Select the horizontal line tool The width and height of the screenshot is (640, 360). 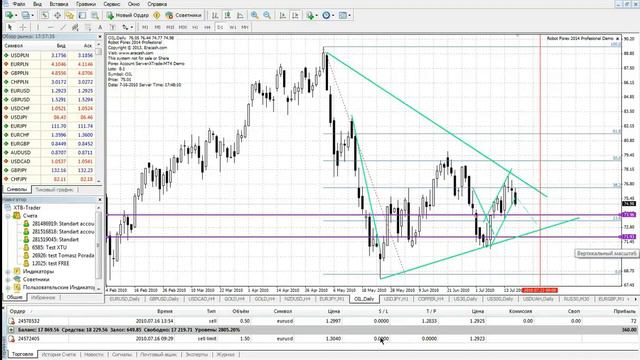pyautogui.click(x=51, y=27)
